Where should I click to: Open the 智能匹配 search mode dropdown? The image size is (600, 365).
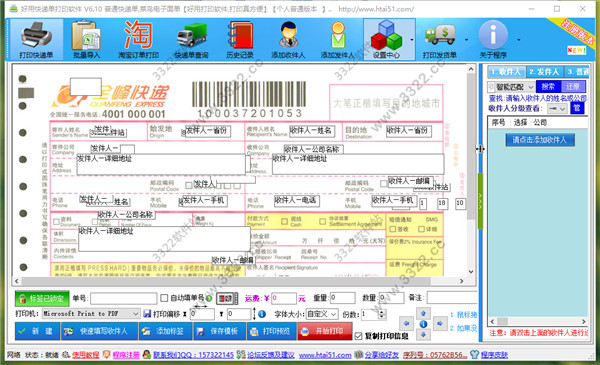coord(530,87)
